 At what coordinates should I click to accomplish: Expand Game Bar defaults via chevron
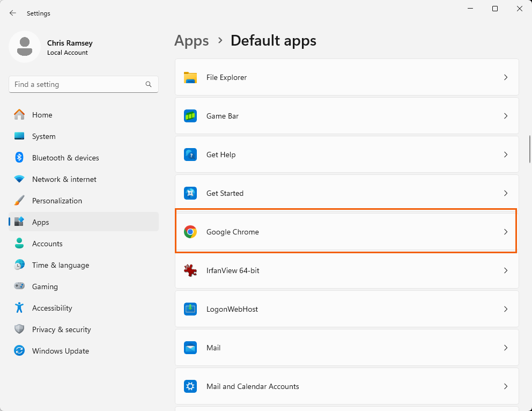[506, 116]
